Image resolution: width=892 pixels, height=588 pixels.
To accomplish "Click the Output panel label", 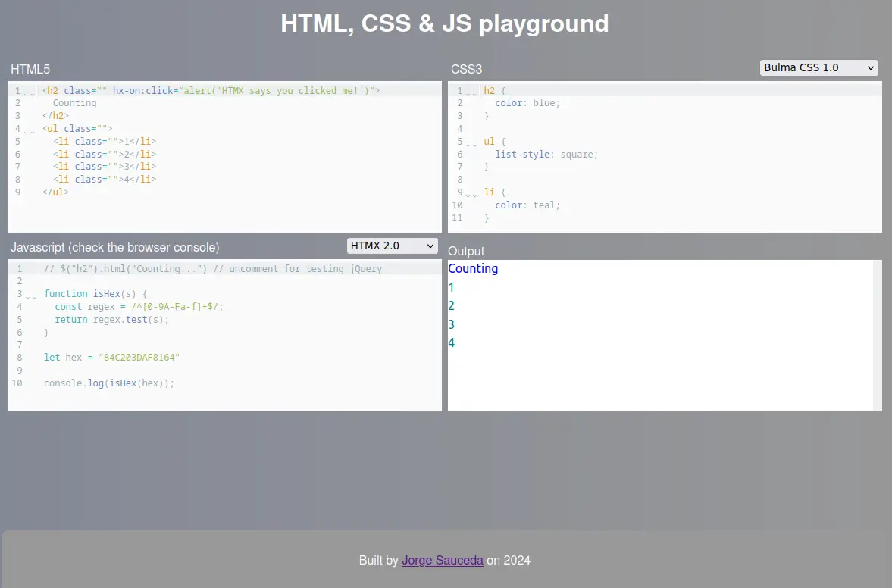I will tap(466, 252).
